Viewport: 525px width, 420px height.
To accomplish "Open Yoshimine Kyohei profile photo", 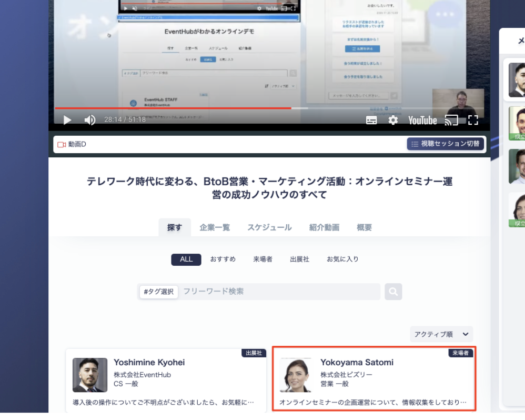I will coord(90,375).
